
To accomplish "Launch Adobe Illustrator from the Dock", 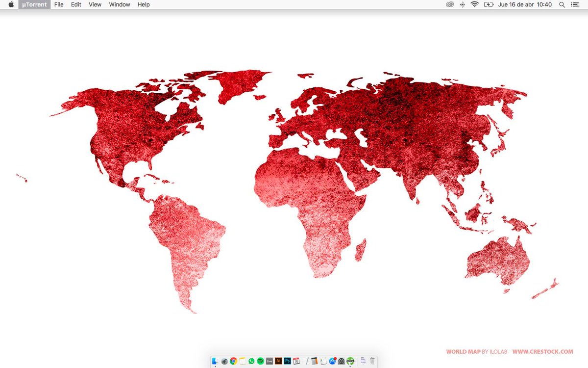I will click(x=278, y=361).
